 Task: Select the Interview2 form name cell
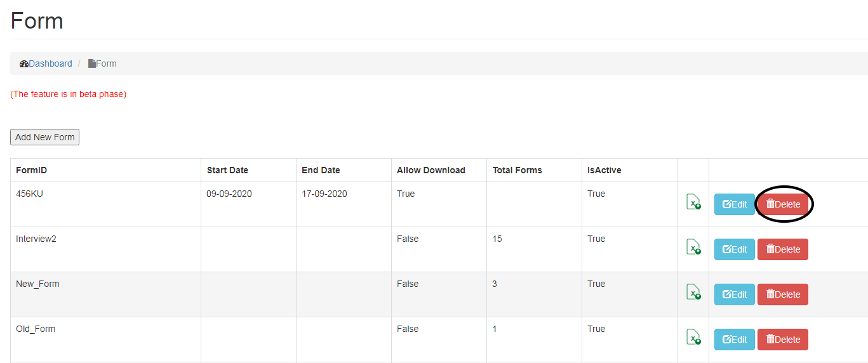point(36,239)
